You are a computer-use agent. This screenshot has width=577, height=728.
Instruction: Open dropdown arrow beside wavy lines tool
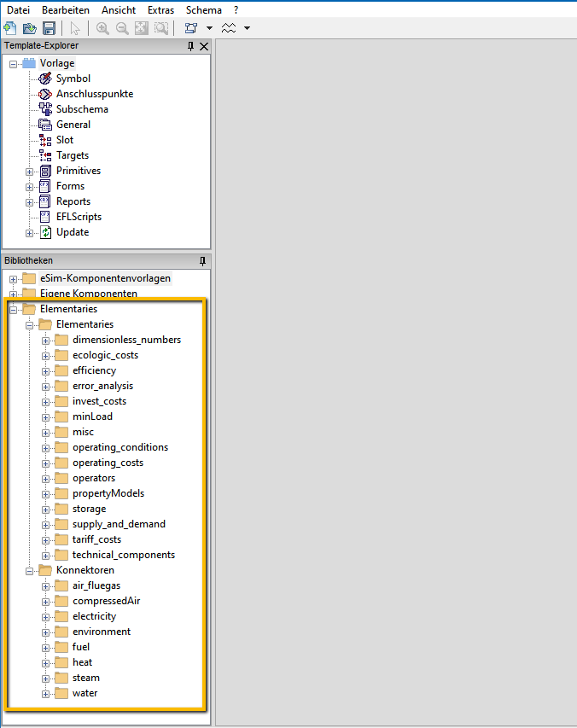247,28
